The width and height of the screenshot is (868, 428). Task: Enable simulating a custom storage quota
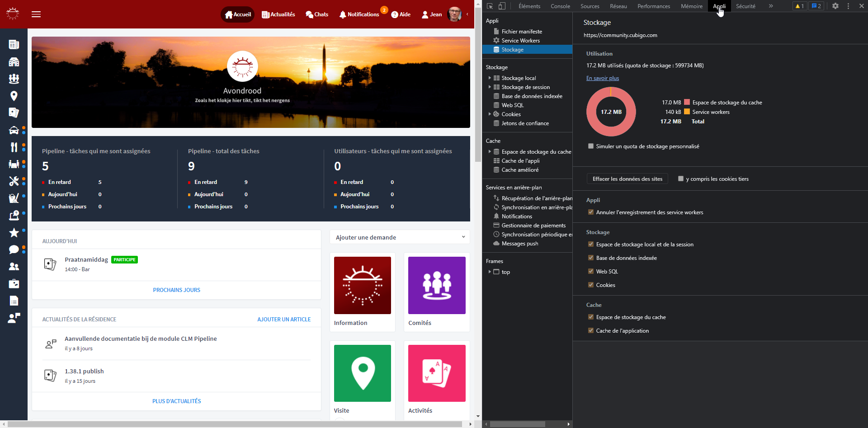tap(591, 146)
